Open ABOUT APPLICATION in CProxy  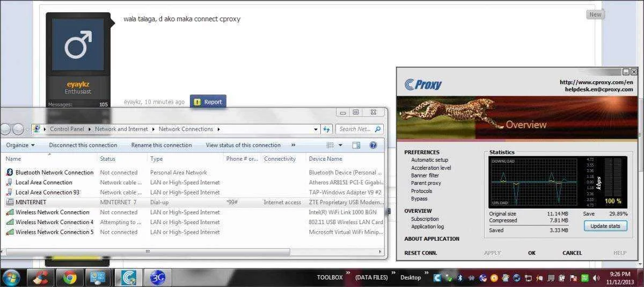coord(432,239)
